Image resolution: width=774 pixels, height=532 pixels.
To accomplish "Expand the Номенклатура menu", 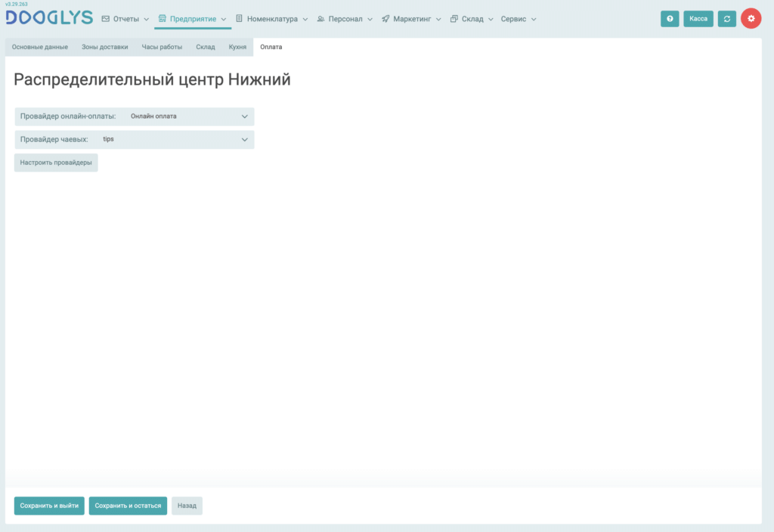I will click(272, 19).
